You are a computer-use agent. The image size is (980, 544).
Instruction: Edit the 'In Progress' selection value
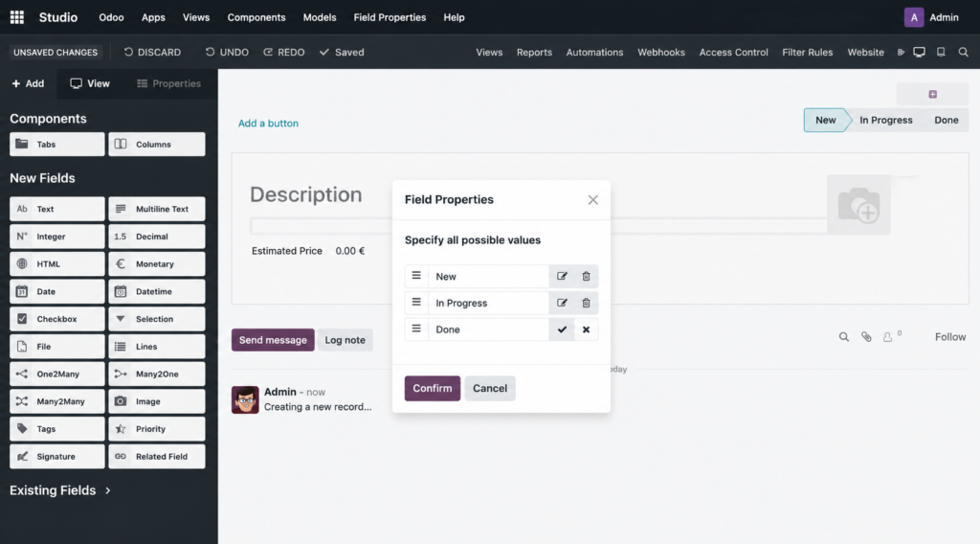tap(562, 303)
